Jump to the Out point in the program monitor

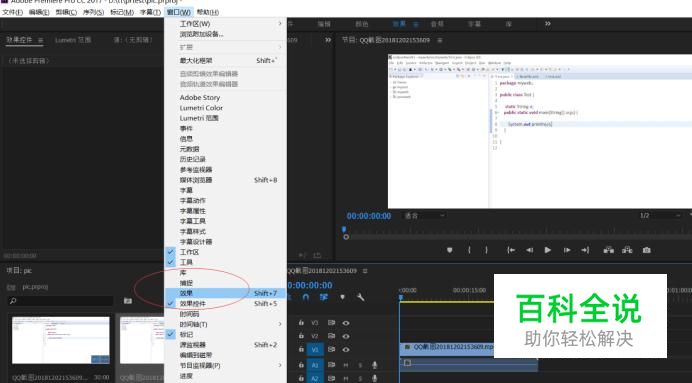click(585, 250)
